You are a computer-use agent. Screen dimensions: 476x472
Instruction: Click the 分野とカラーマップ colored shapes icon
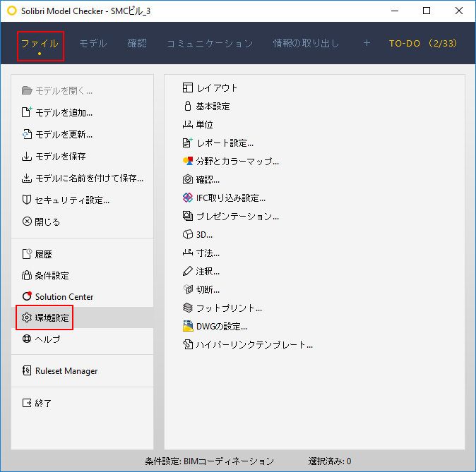click(x=188, y=161)
